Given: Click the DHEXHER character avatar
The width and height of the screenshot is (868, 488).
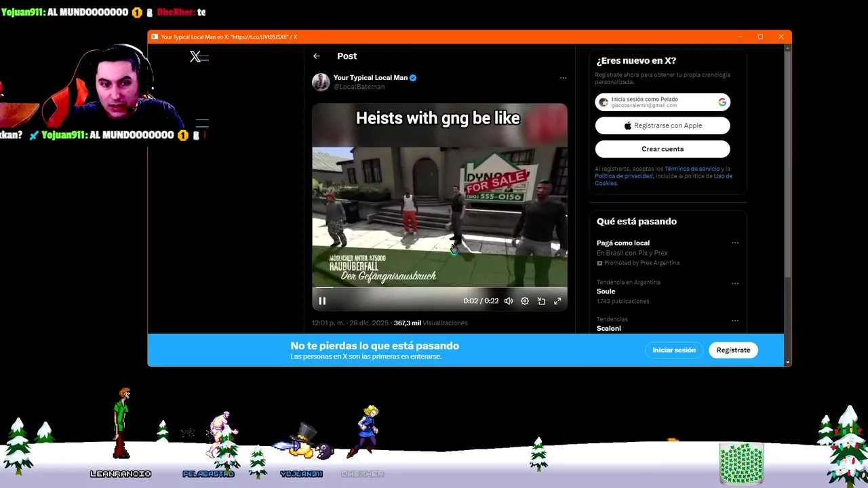Looking at the screenshot, I should tap(364, 431).
